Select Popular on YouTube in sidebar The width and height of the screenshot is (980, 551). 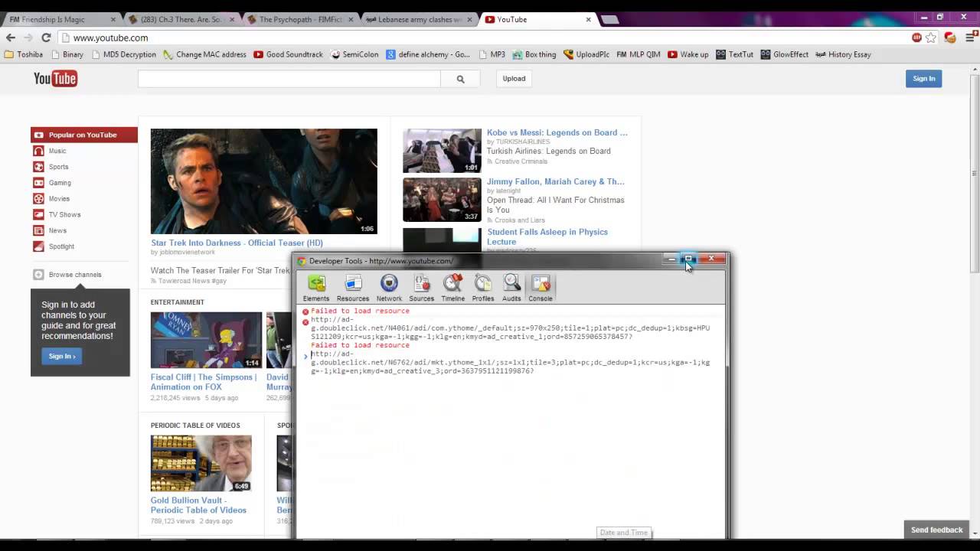(x=84, y=135)
